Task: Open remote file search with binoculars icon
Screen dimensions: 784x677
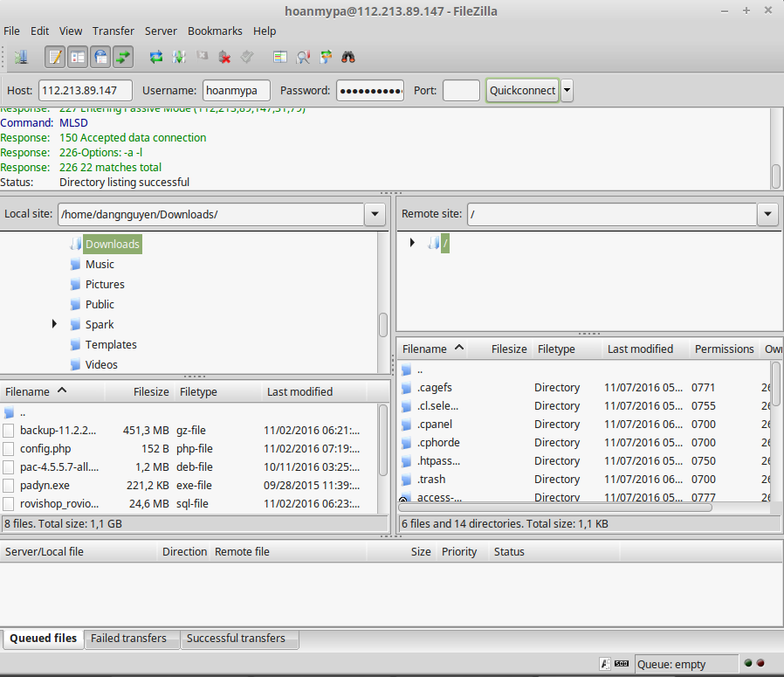Action: click(348, 57)
